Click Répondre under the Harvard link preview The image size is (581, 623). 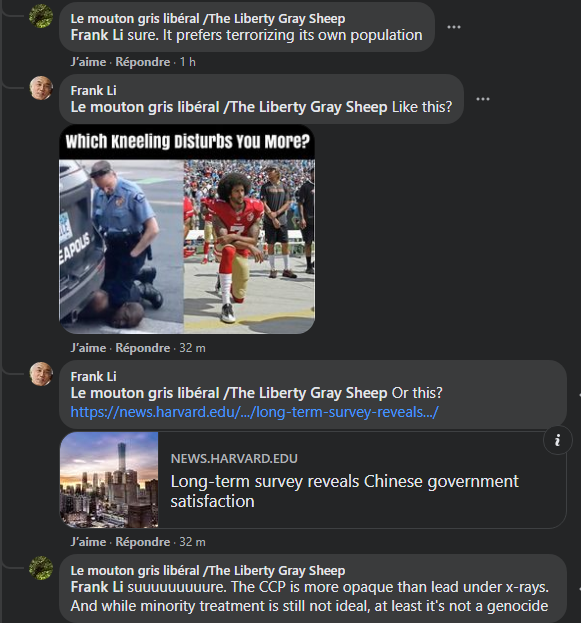(143, 542)
